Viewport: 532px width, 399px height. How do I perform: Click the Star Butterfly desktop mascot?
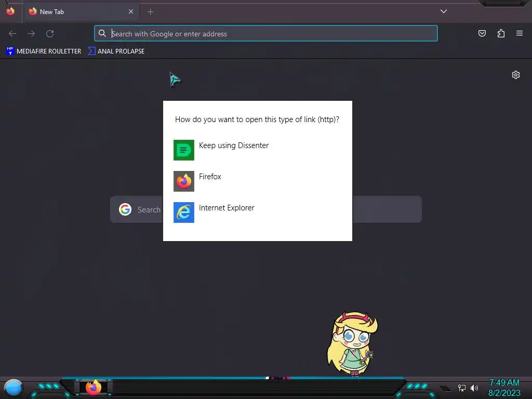click(353, 344)
